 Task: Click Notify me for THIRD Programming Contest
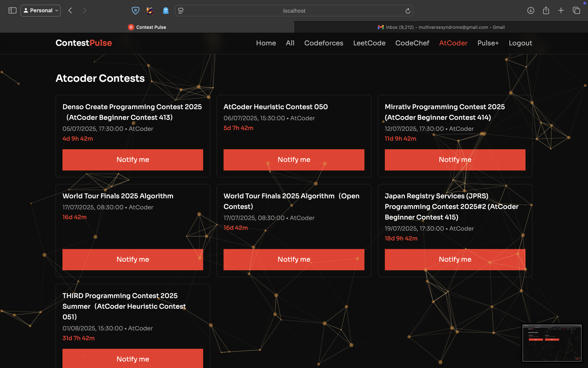133,359
